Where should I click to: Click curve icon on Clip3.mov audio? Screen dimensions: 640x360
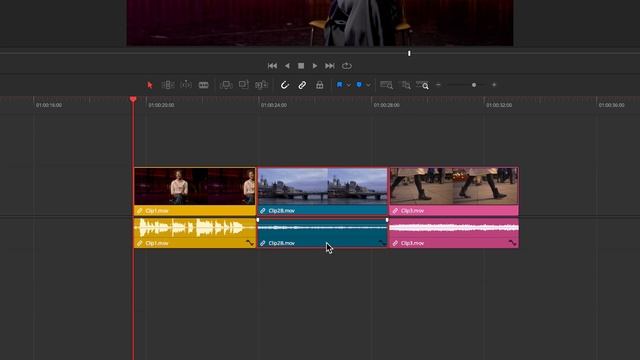point(513,243)
